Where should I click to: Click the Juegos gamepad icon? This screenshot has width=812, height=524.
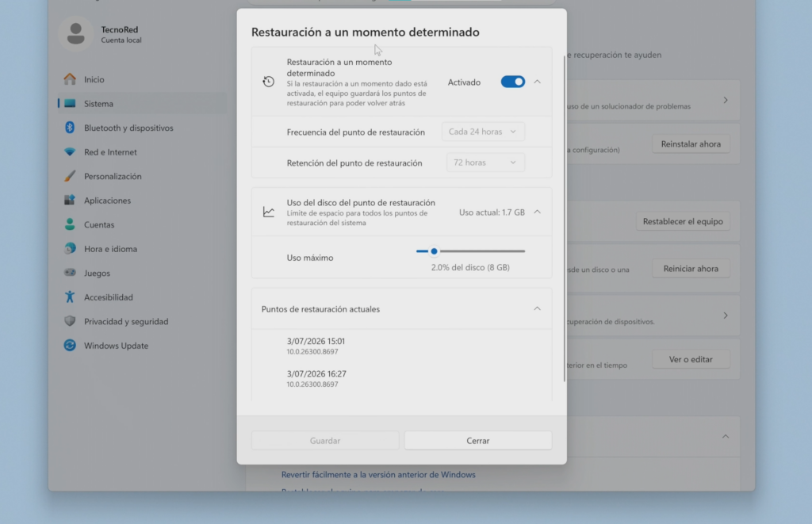coord(70,273)
